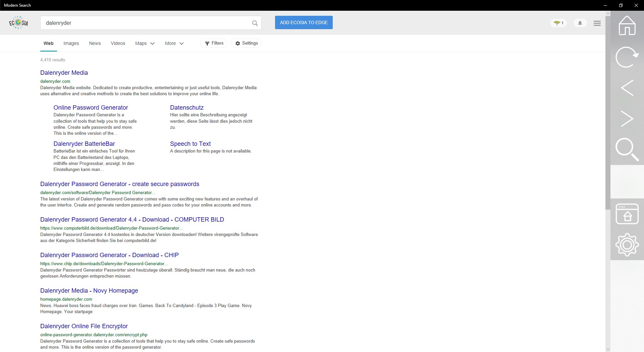Click the '4,410 results' count text
Screen dimensions: 644x352
[x=53, y=60]
